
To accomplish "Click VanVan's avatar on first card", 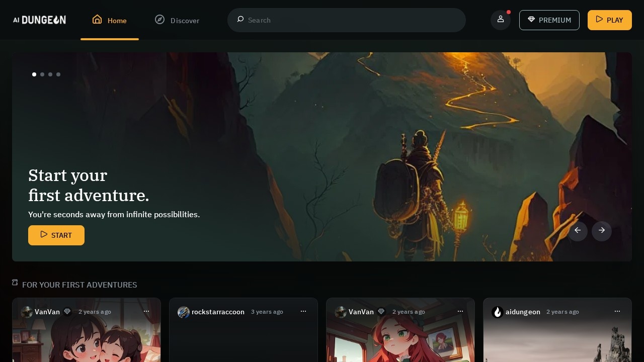I will click(27, 312).
